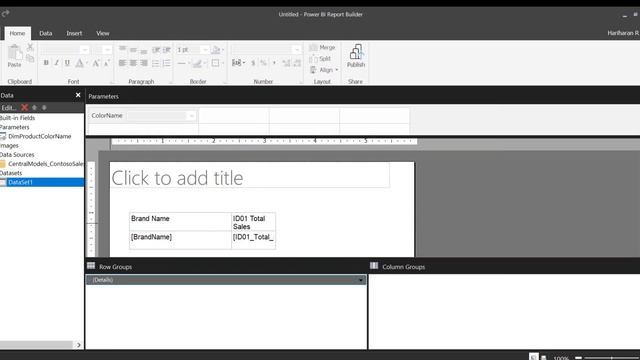This screenshot has width=640, height=360.
Task: Click the middle vertical align icon
Action: tap(133, 49)
